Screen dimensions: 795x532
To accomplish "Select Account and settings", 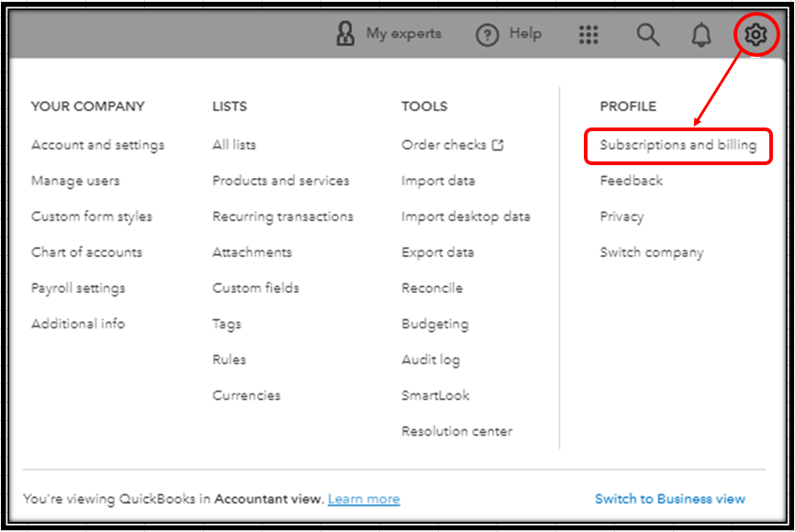I will tap(98, 145).
